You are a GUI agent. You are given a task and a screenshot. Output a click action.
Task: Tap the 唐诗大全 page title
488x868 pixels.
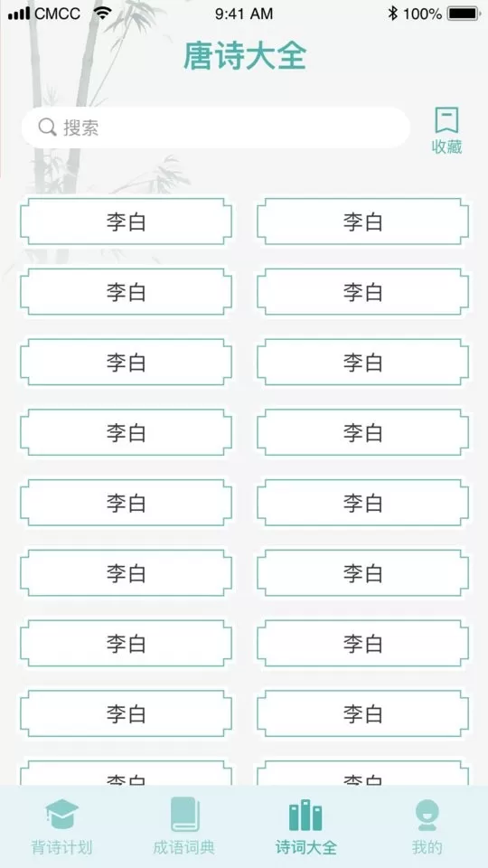(245, 57)
